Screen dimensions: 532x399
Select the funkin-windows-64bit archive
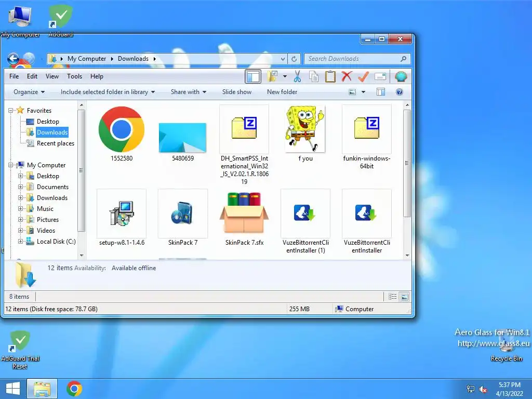(367, 137)
